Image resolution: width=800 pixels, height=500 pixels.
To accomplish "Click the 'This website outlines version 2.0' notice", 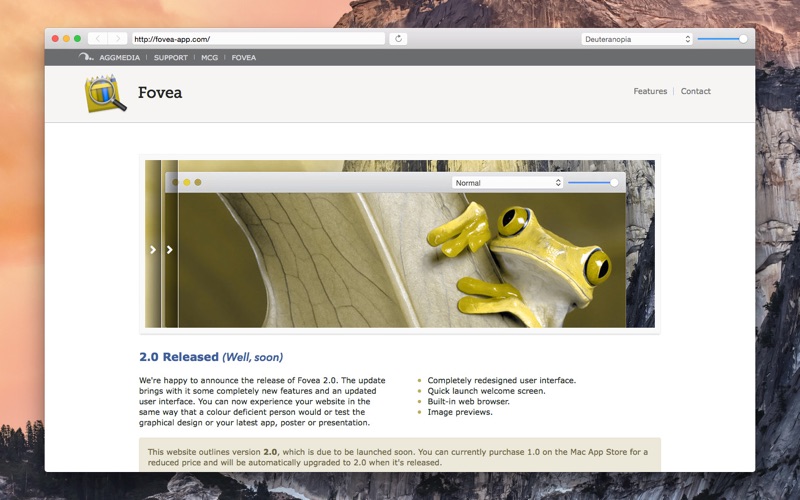I will click(399, 455).
